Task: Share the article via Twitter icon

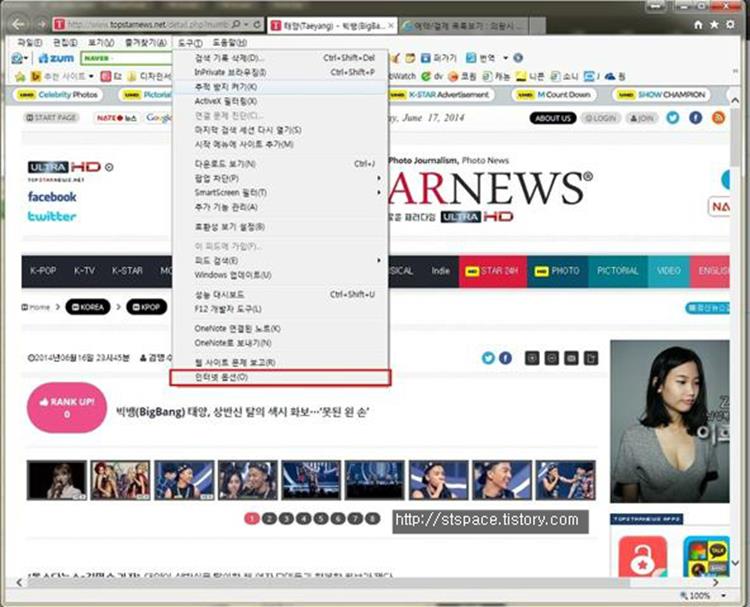Action: [x=488, y=358]
